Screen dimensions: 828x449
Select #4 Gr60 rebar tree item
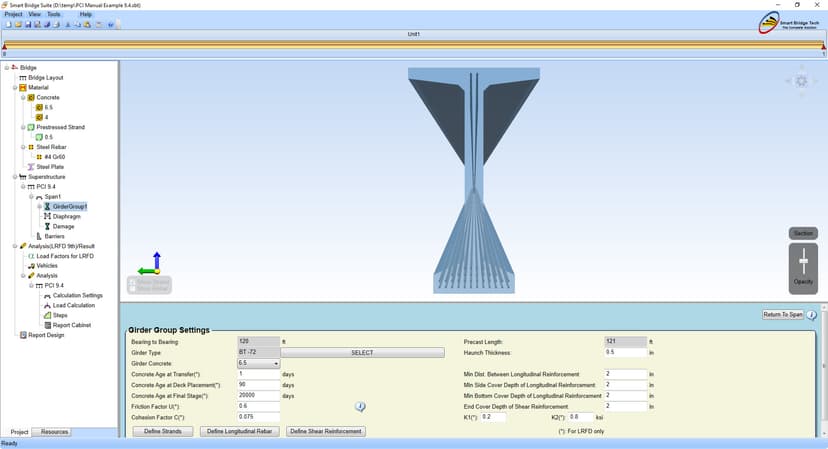point(54,157)
